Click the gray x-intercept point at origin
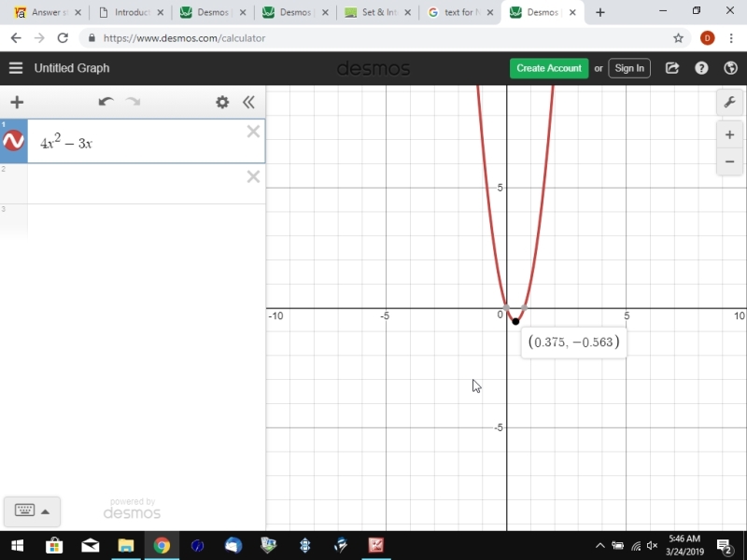The height and width of the screenshot is (560, 747). (x=506, y=308)
